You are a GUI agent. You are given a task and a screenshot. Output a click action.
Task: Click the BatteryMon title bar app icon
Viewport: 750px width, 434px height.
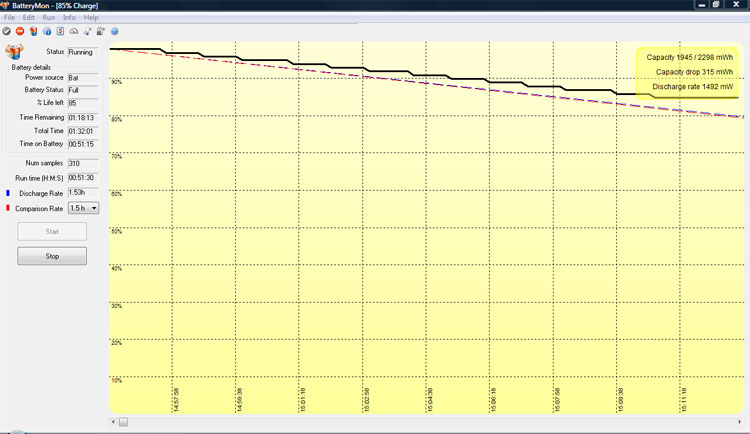coord(5,5)
